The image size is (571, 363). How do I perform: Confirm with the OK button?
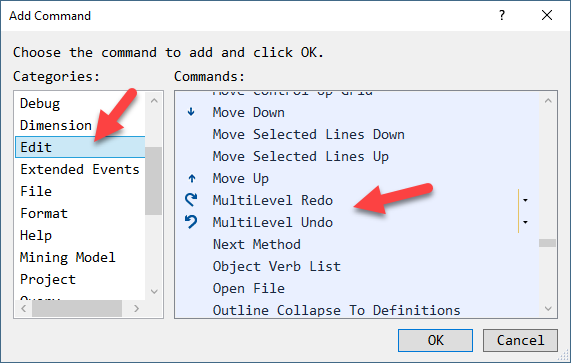pyautogui.click(x=436, y=340)
